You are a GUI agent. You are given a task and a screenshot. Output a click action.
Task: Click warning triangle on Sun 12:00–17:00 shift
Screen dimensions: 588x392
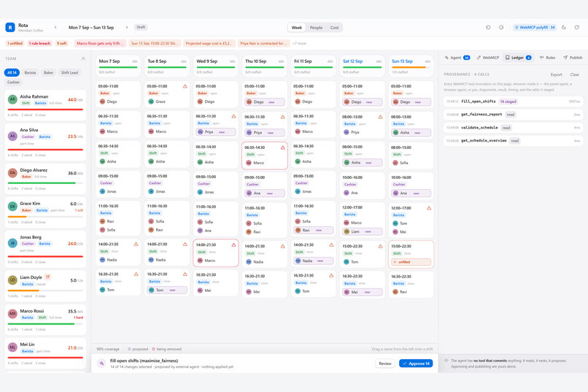tap(429, 208)
